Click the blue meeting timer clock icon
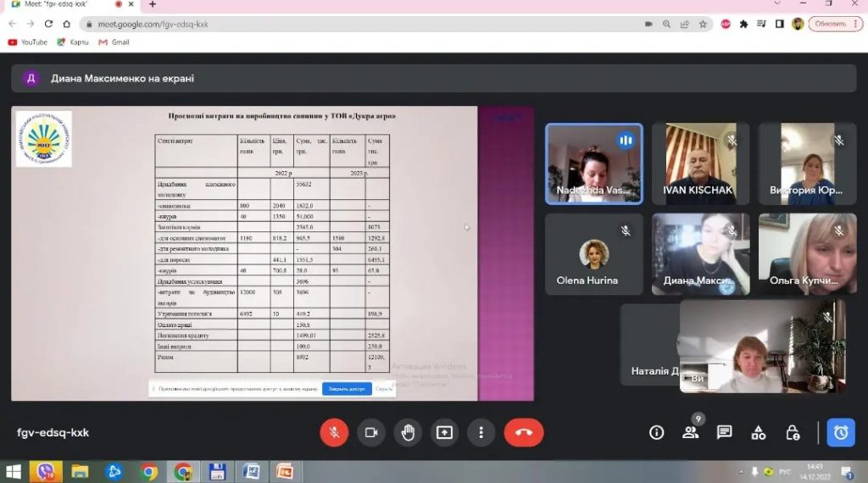The image size is (868, 483). click(x=840, y=432)
